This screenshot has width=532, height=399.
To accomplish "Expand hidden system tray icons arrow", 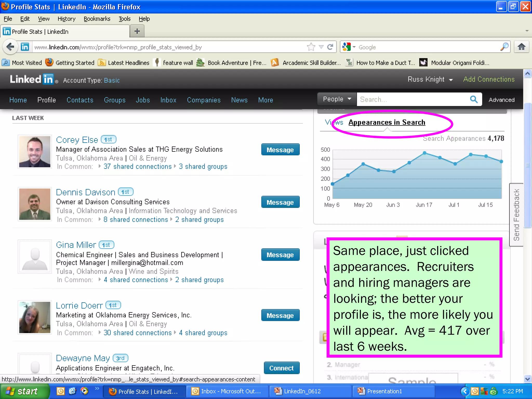I will [x=465, y=391].
